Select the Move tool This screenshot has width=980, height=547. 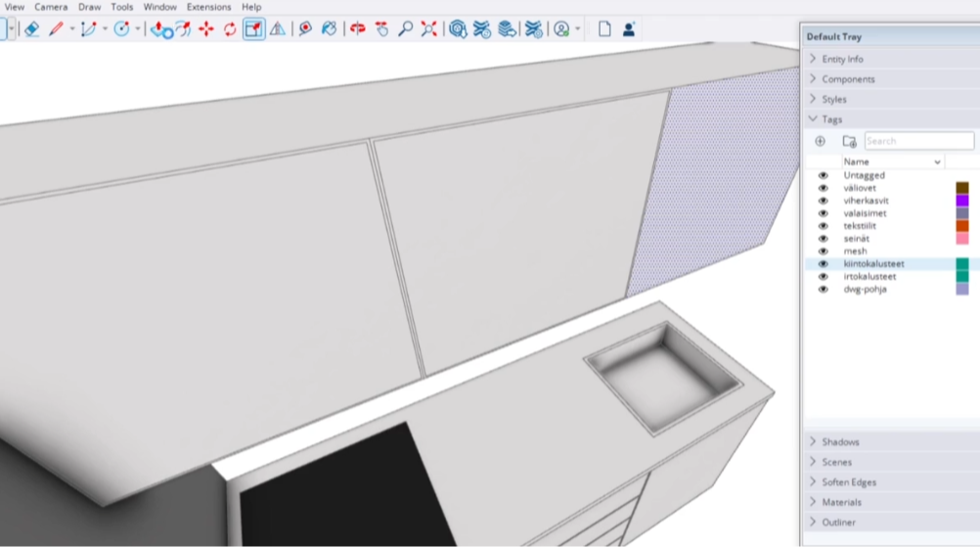pyautogui.click(x=206, y=28)
